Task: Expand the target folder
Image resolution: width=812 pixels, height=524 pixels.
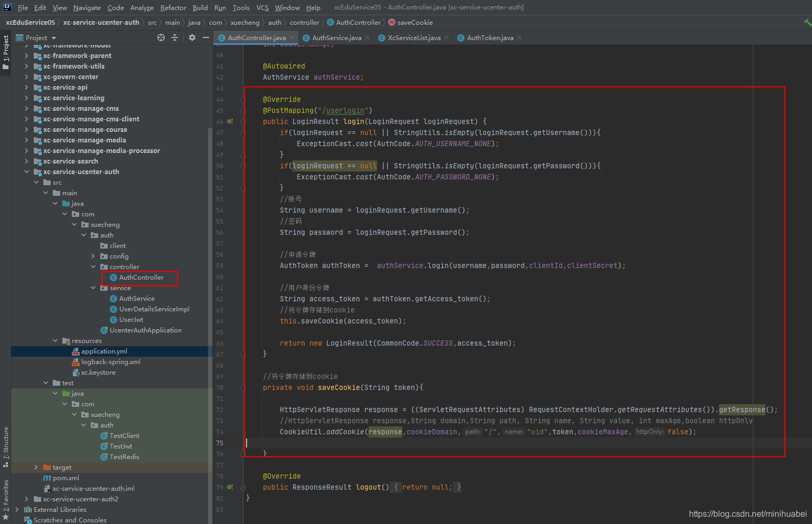Action: 36,467
